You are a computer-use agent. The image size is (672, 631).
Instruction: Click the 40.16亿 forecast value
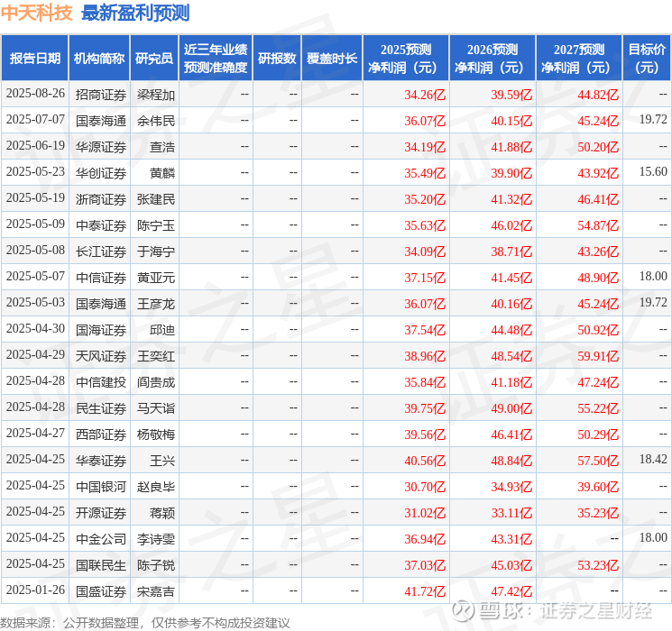pos(511,304)
